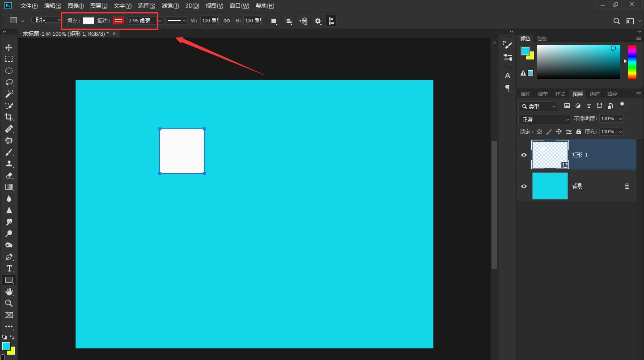The image size is (644, 360).
Task: Select the Move tool
Action: [8, 47]
